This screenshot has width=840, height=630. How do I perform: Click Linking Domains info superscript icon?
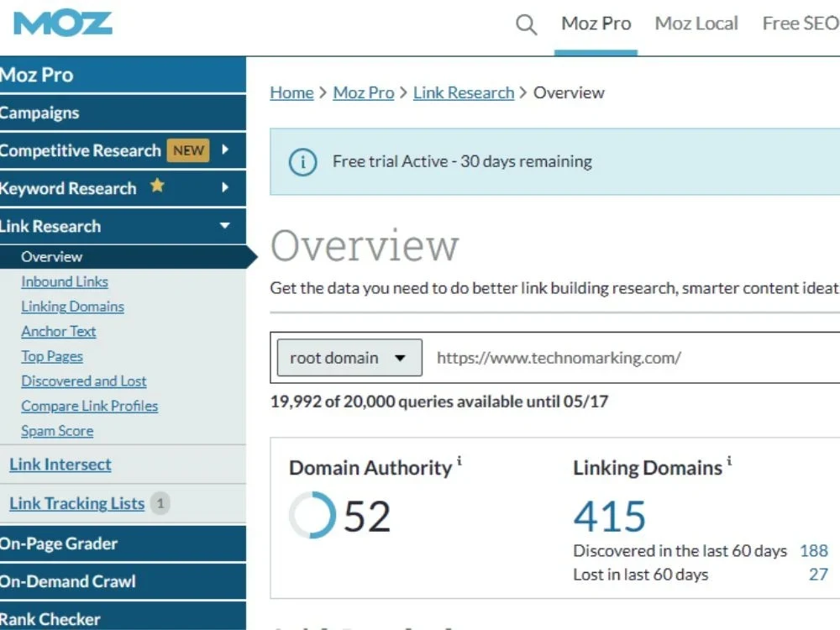729,460
